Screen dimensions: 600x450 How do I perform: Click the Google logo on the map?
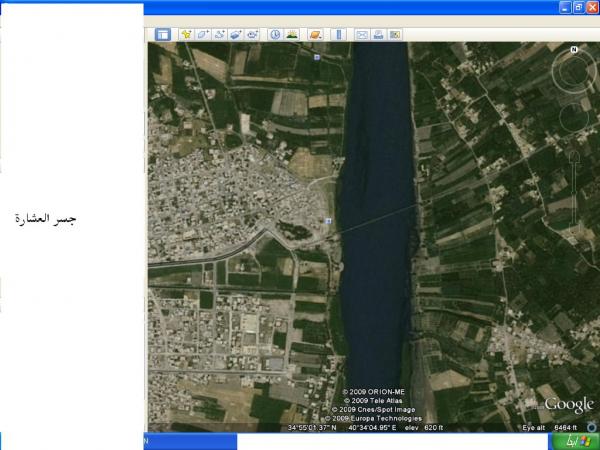(569, 404)
